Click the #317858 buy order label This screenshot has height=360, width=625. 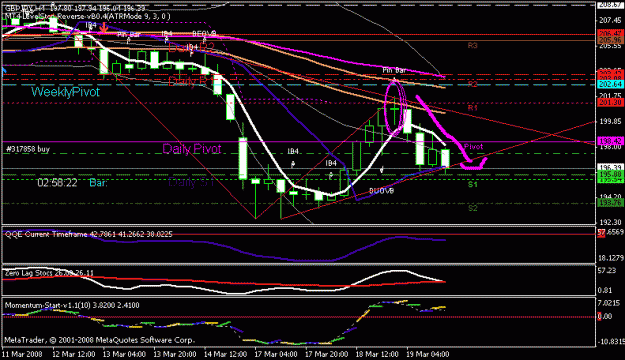tap(28, 149)
